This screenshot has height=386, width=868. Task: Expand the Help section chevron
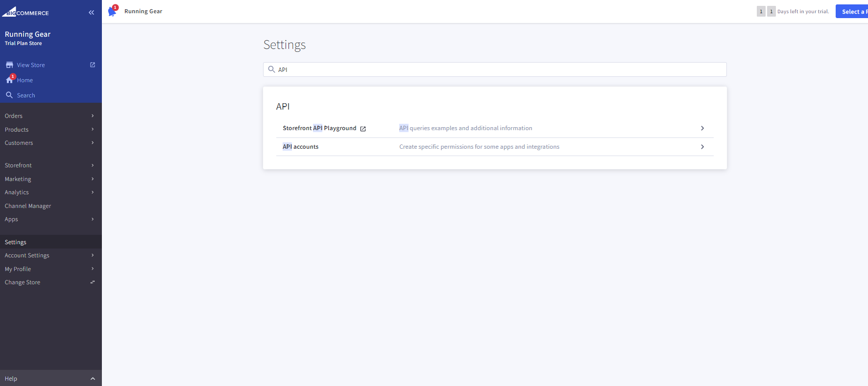click(93, 379)
